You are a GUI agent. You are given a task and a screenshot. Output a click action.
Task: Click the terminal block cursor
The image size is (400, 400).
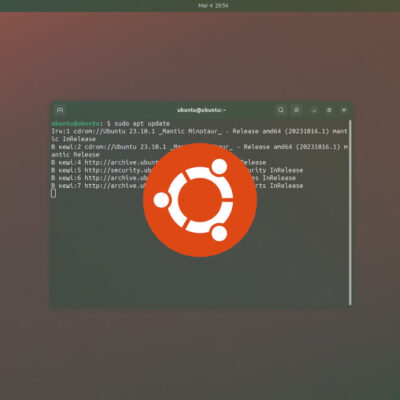point(53,193)
